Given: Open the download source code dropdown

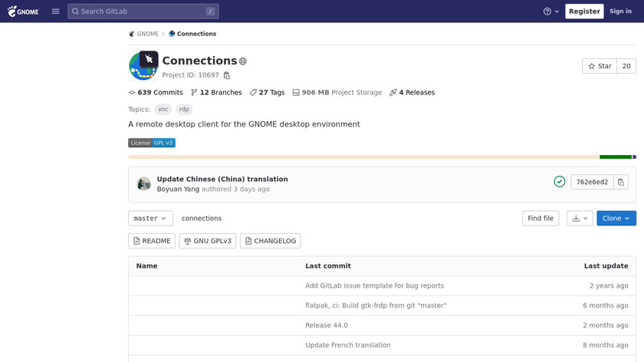Looking at the screenshot, I should pos(580,219).
